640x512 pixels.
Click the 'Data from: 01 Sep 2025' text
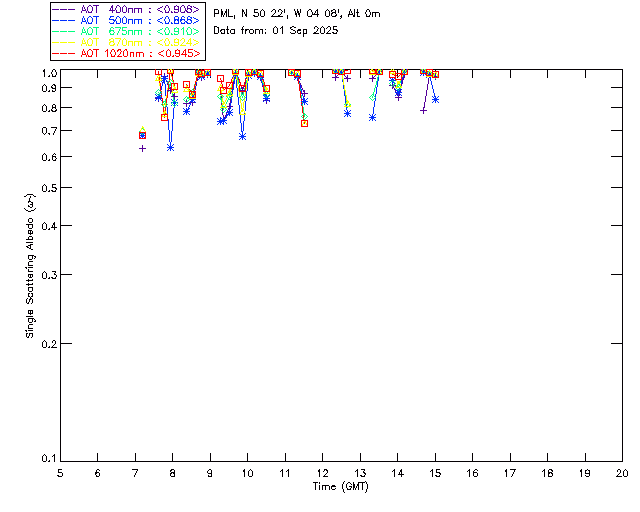point(276,31)
